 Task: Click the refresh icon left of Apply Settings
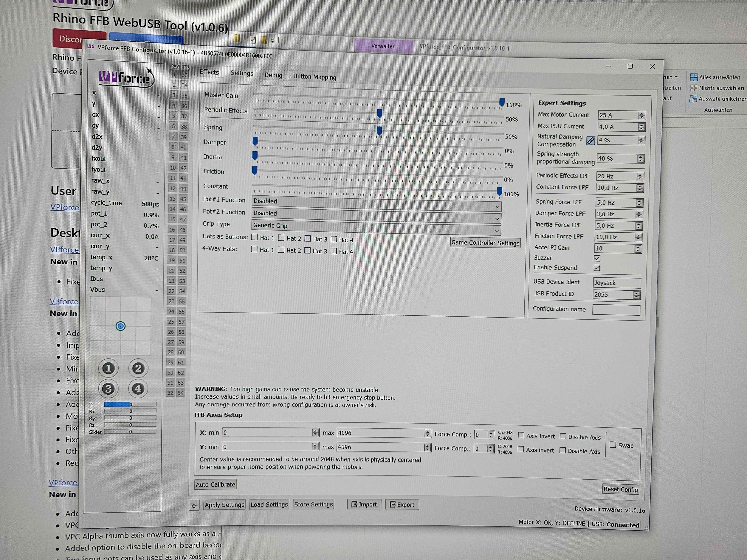point(194,505)
